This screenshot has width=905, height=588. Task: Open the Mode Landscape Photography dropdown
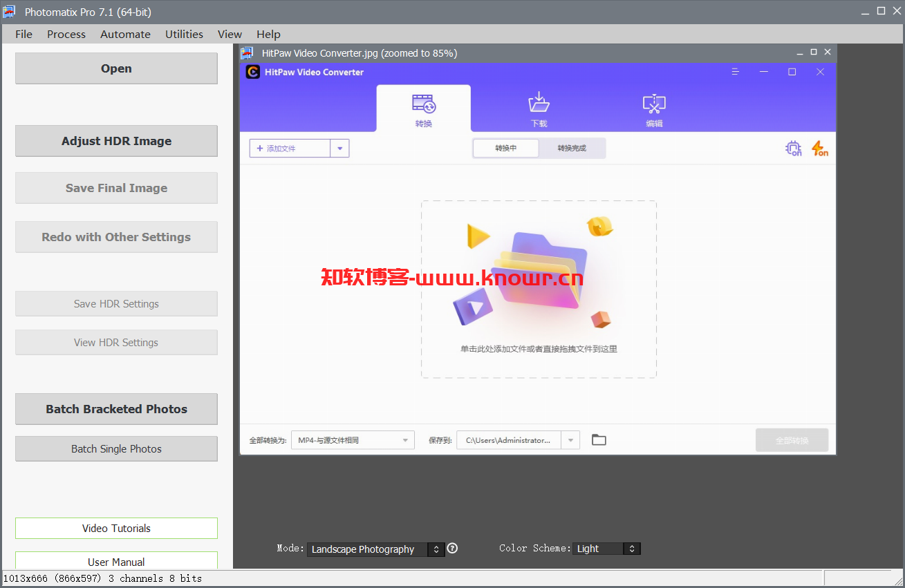click(x=375, y=549)
